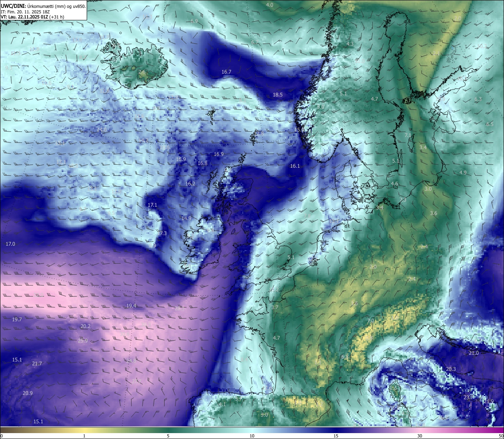Viewport: 504px width, 439px height.
Task: Click the 50 label on the color scale
Action: coord(500,436)
